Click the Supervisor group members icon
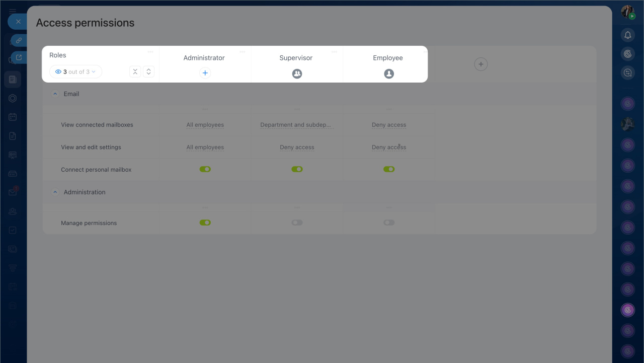The height and width of the screenshot is (363, 644). click(x=297, y=74)
